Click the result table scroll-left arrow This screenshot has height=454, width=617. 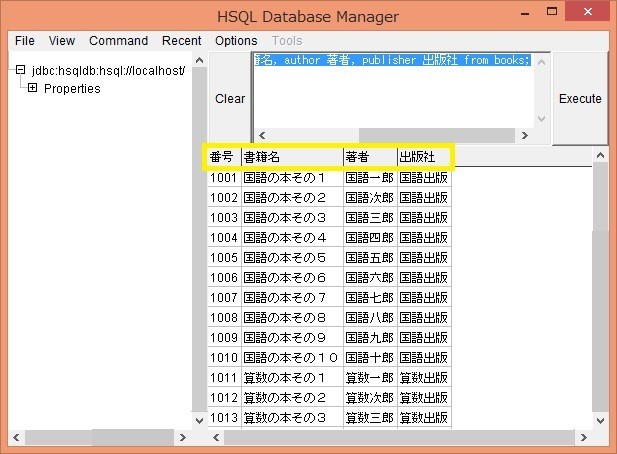point(216,437)
